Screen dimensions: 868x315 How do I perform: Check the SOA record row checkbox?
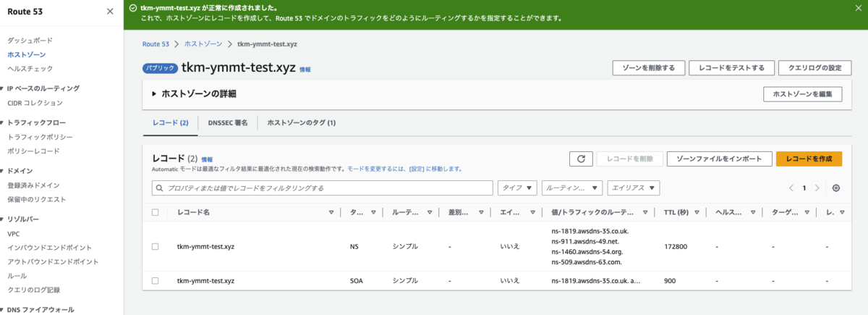pyautogui.click(x=155, y=280)
